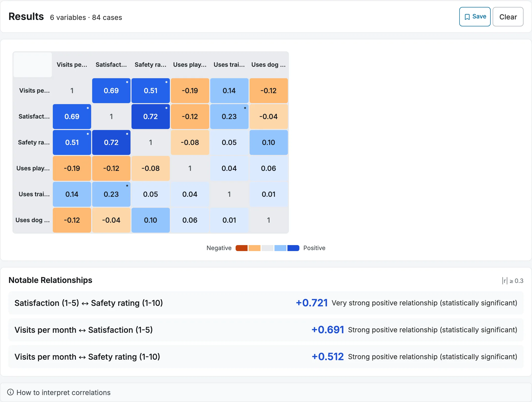
Task: Click the 0.05 cell in Safety rating row
Action: click(x=229, y=142)
